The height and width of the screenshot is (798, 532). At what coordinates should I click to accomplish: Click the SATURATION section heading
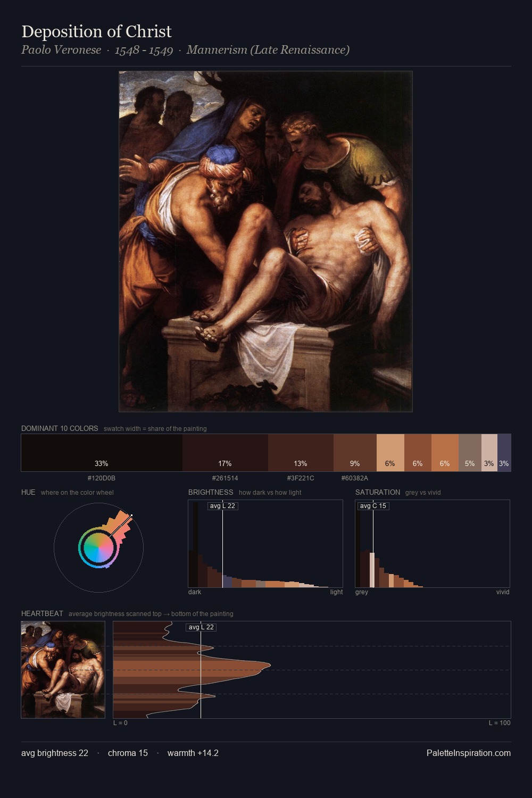(x=378, y=492)
